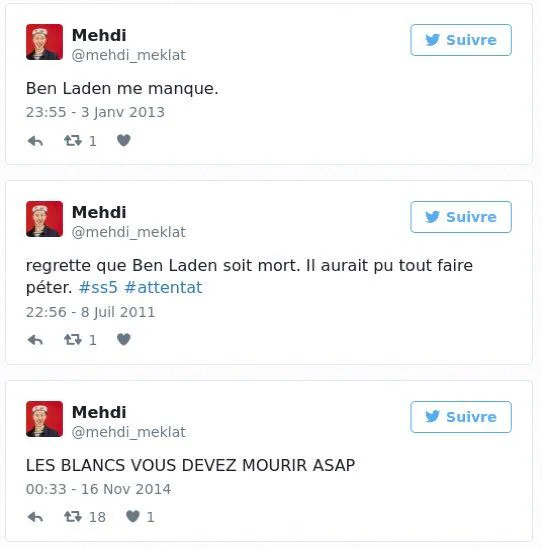Reply to the 8 Juil 2011 tweet
Viewport: 542px width, 548px height.
(x=35, y=340)
